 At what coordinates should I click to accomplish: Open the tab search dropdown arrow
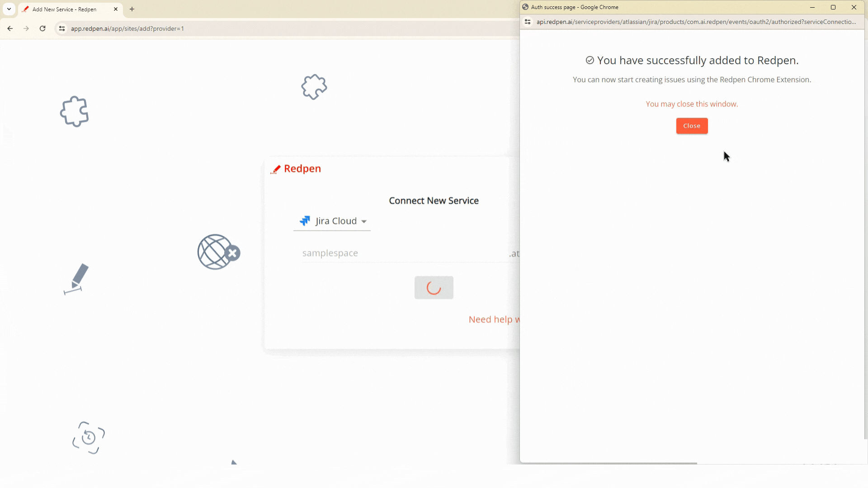click(9, 9)
